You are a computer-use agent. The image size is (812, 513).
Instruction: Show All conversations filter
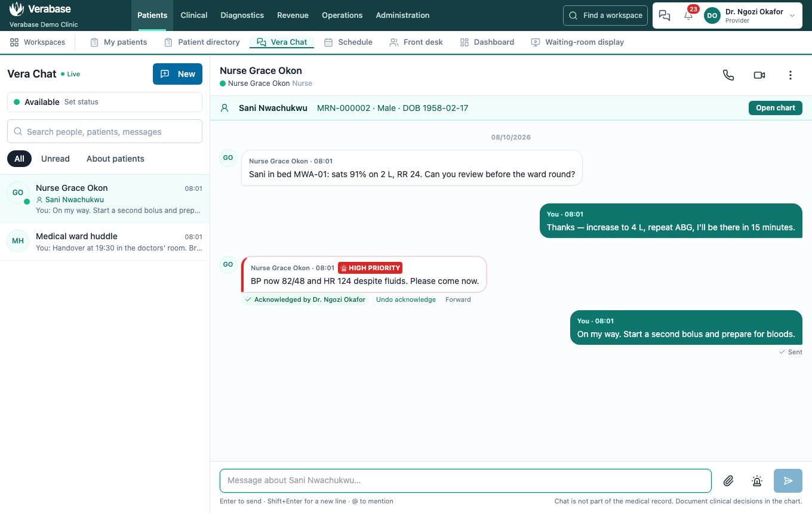pos(20,159)
